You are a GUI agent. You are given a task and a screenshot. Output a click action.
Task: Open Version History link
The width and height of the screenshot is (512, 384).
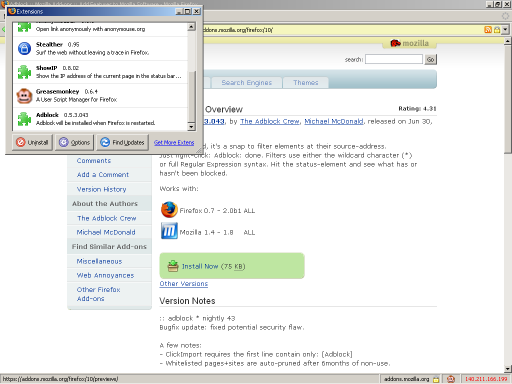[101, 189]
